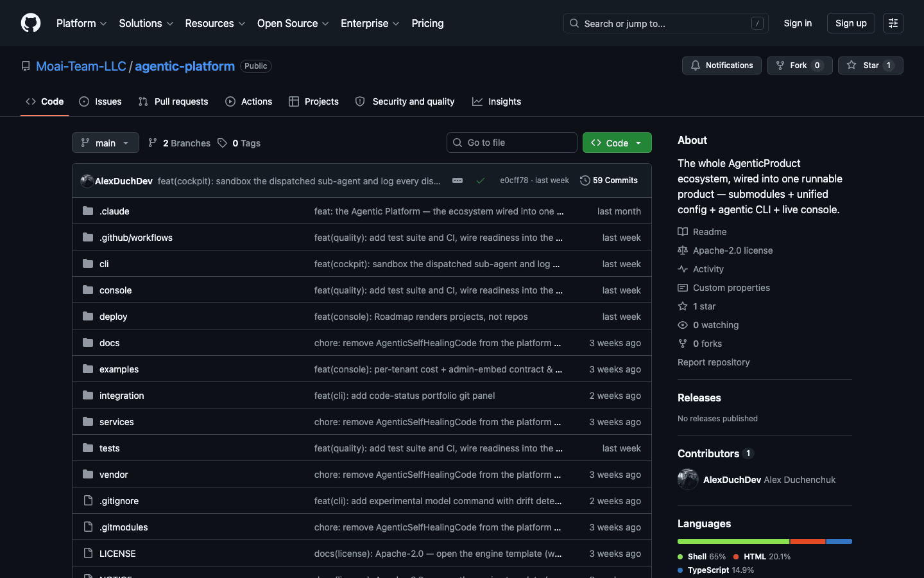Click the TypeScript segment of language bar
This screenshot has height=578, width=924.
pos(839,541)
